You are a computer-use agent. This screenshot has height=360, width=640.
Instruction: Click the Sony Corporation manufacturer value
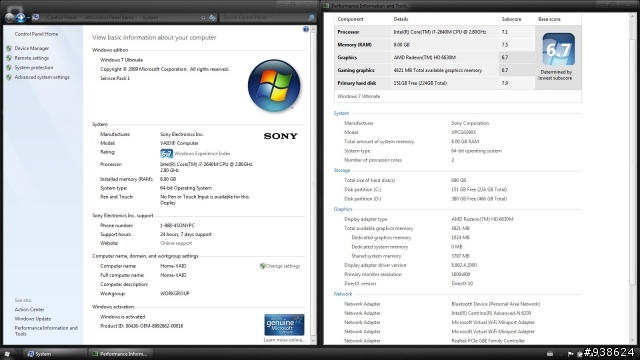tap(470, 123)
